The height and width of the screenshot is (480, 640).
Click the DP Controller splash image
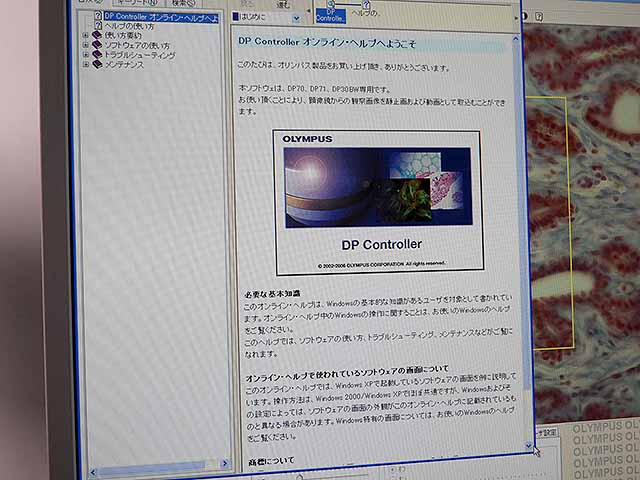(379, 202)
